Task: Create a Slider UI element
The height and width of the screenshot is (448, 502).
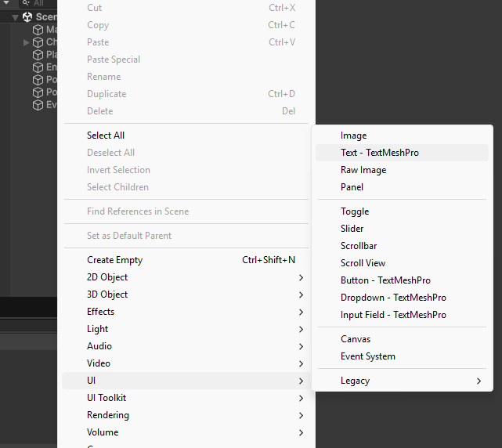Action: [x=402, y=229]
